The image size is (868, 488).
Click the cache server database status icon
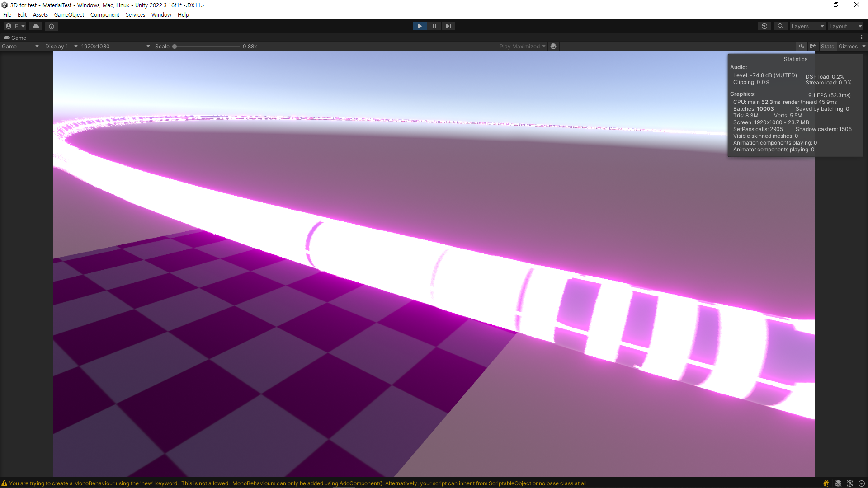click(838, 483)
